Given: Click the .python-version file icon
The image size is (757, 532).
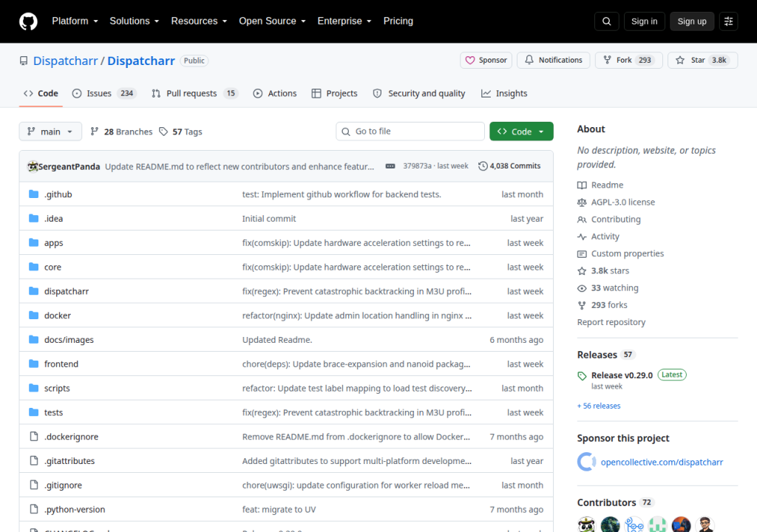Looking at the screenshot, I should tap(34, 509).
